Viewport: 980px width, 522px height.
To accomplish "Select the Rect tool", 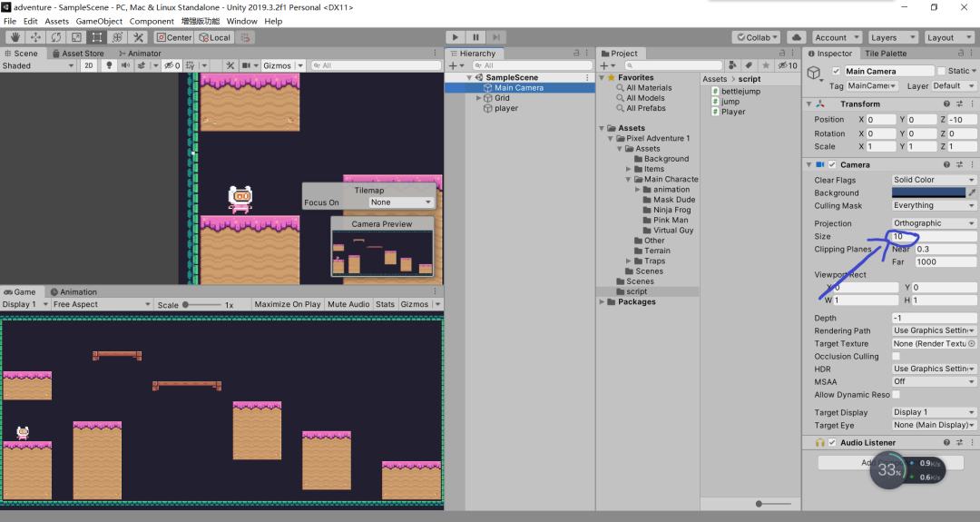I will (97, 37).
